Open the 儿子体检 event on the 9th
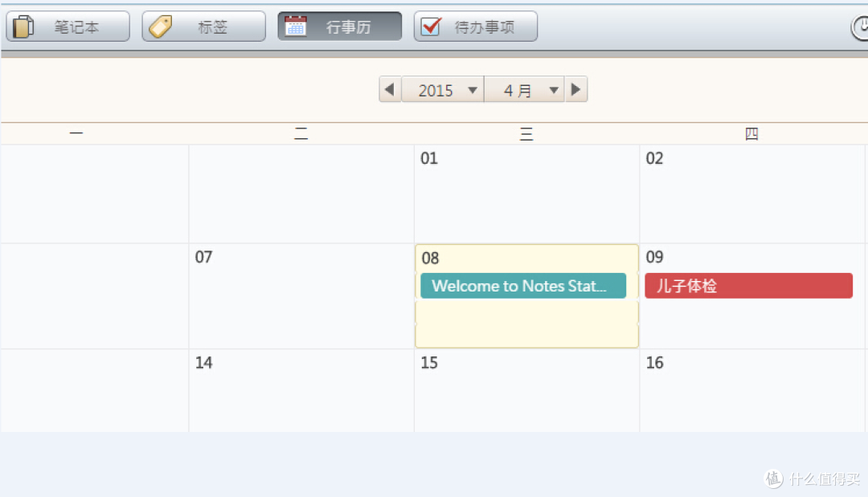Screen dimensions: 868x497 (748, 286)
